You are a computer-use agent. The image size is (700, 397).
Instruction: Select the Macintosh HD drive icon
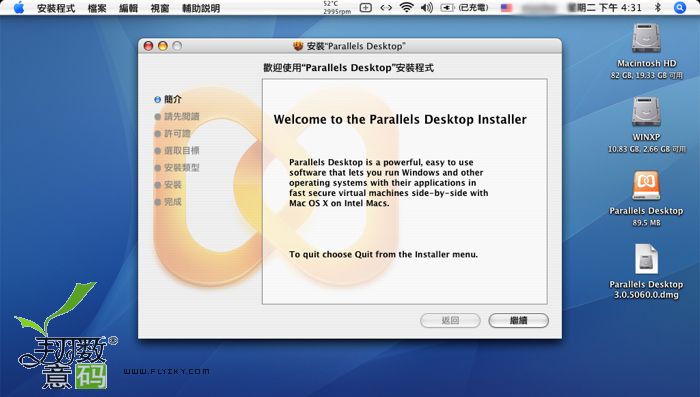[x=646, y=38]
